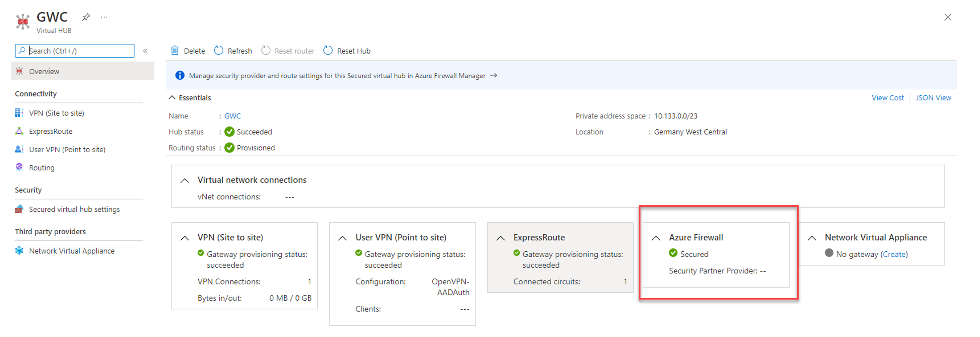Click the Refresh icon in toolbar

218,51
